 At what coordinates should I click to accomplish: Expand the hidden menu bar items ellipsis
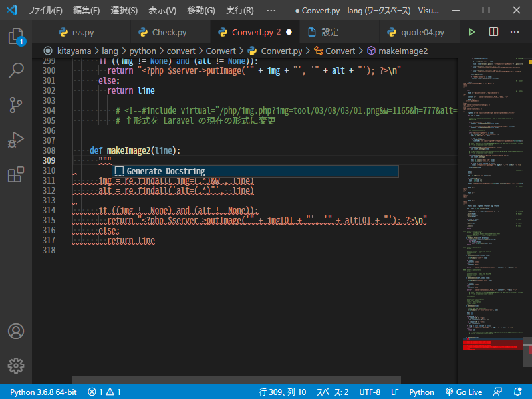point(271,11)
